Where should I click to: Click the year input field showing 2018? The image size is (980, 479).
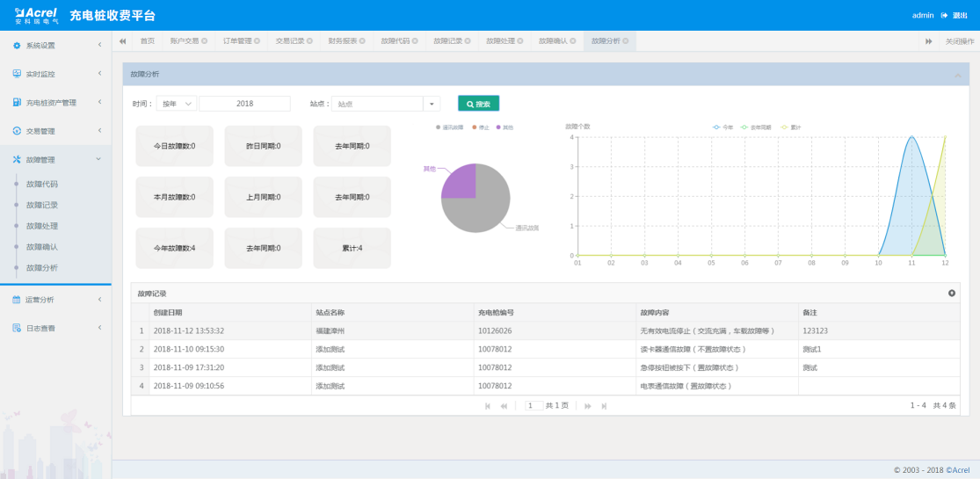(x=244, y=104)
